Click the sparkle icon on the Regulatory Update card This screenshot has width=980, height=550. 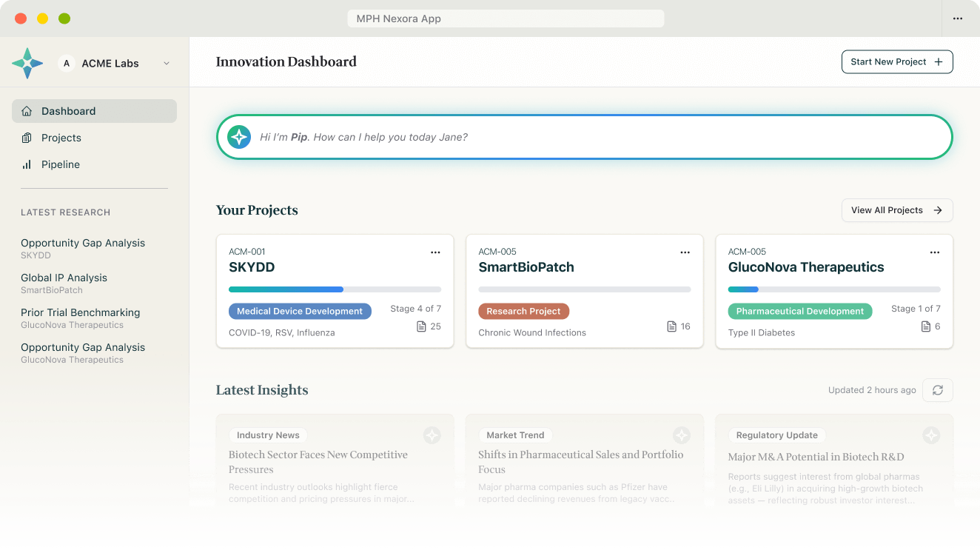tap(931, 435)
